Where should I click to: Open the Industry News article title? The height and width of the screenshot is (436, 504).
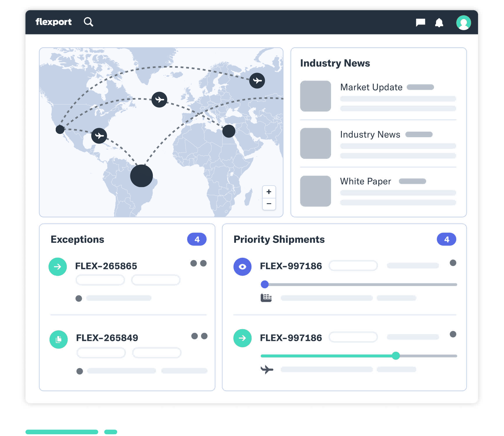click(370, 135)
